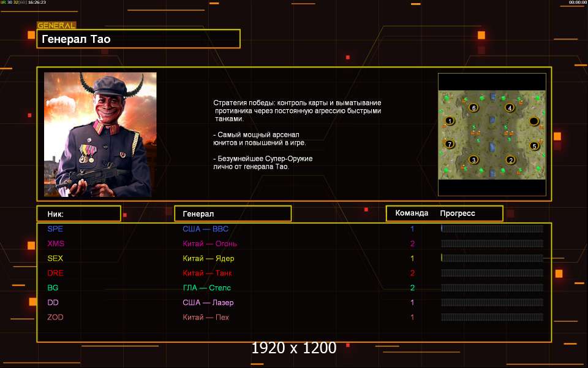Viewport: 588px width, 368px height.
Task: Pick start position marker 7 on minimap
Action: coord(449,144)
